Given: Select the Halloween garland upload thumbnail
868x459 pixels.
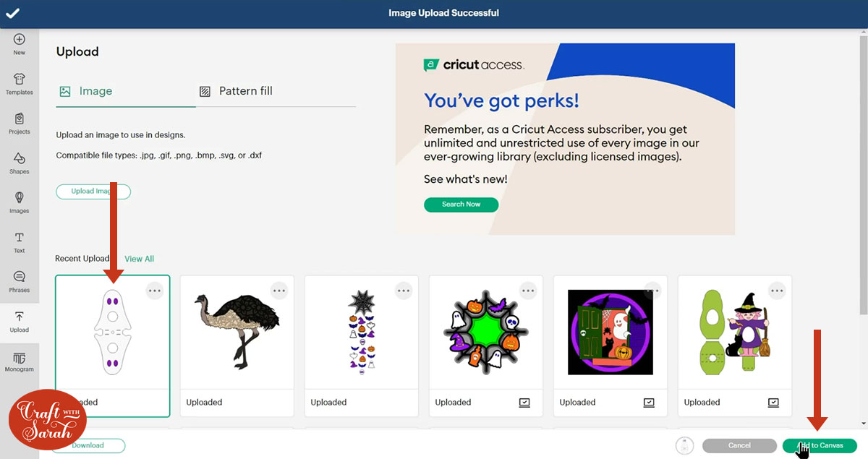Looking at the screenshot, I should (x=361, y=332).
